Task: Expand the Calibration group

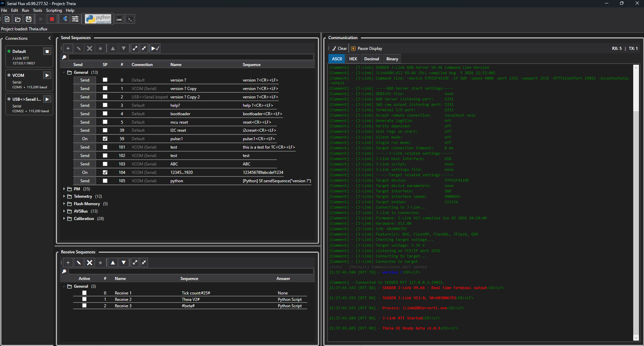Action: (x=64, y=219)
